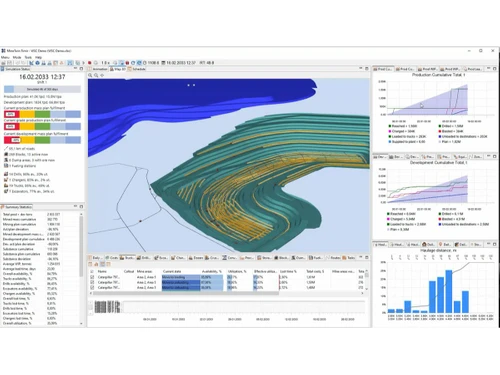Click the third view icon next to the map magnifiers

[x=102, y=75]
